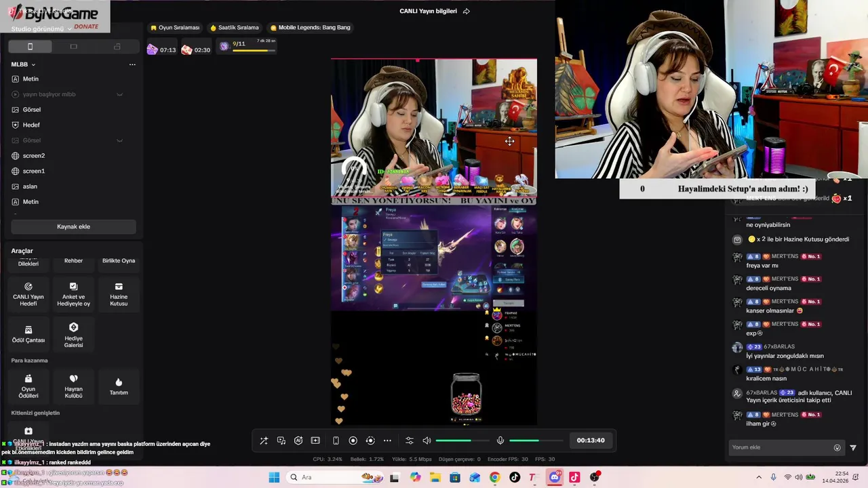This screenshot has width=868, height=488.
Task: Open the scene three-dot options menu
Action: coord(132,64)
